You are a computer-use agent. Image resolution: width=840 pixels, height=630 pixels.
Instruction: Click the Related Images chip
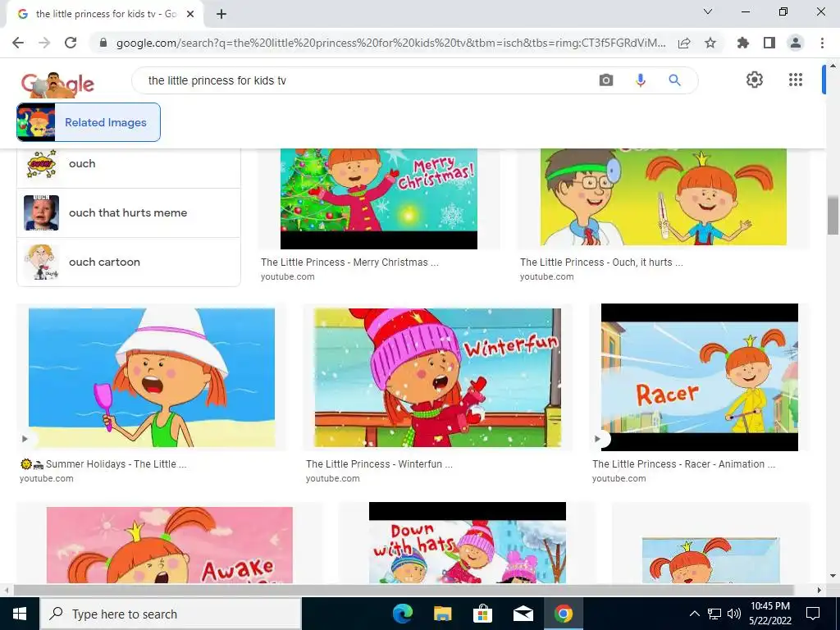89,122
